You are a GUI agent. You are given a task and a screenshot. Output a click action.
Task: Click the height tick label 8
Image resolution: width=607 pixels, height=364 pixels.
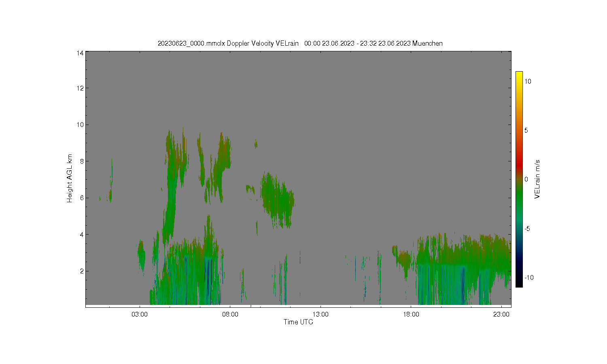coord(82,161)
